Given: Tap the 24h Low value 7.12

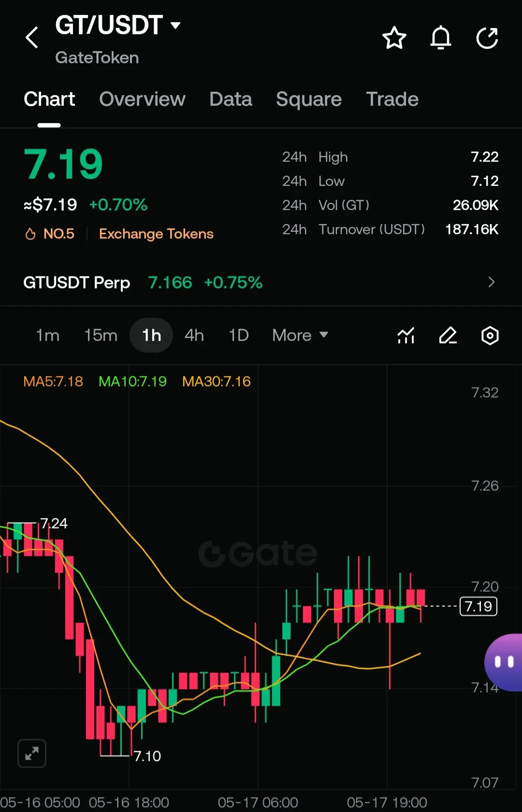Looking at the screenshot, I should click(485, 181).
